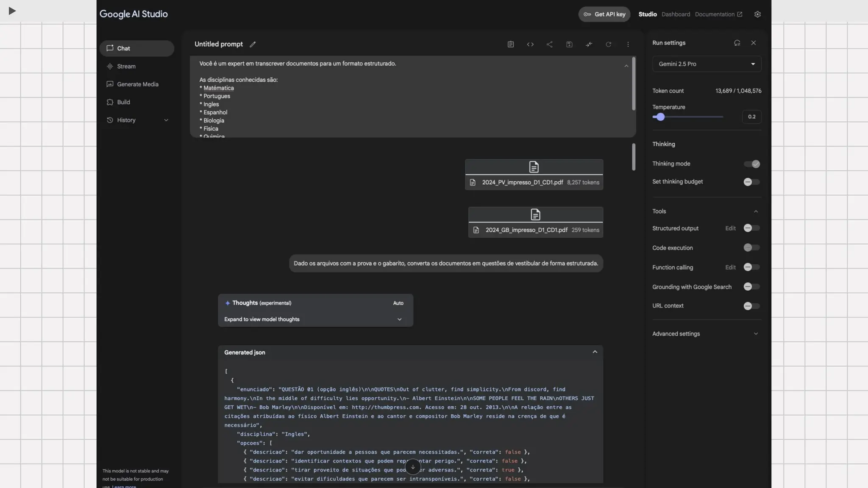Expand to view model thoughts

click(315, 319)
